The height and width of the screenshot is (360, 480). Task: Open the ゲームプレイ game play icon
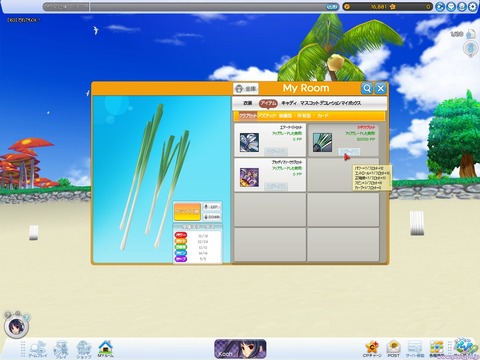(37, 349)
